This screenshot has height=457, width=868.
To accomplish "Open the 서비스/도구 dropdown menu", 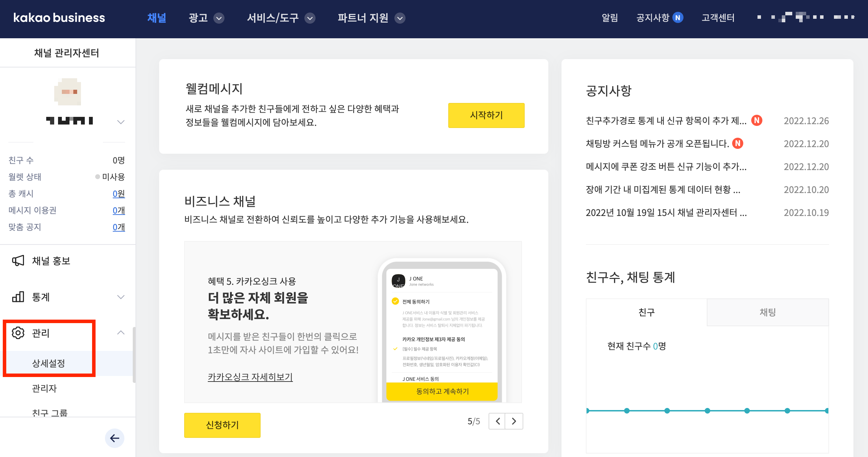I will [310, 18].
